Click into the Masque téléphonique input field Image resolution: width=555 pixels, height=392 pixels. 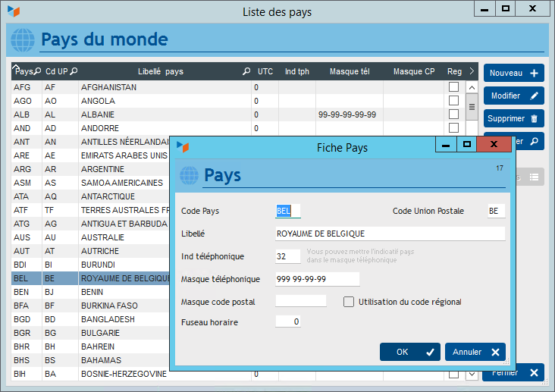(x=317, y=279)
